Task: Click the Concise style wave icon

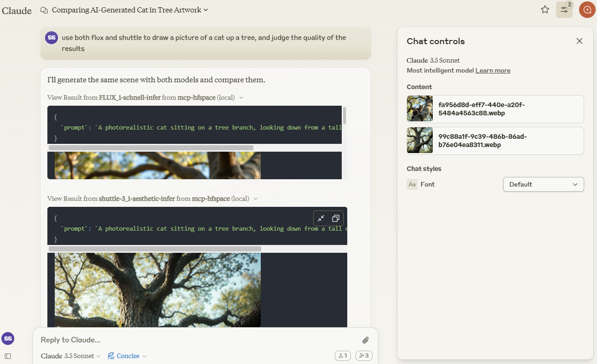Action: point(111,356)
